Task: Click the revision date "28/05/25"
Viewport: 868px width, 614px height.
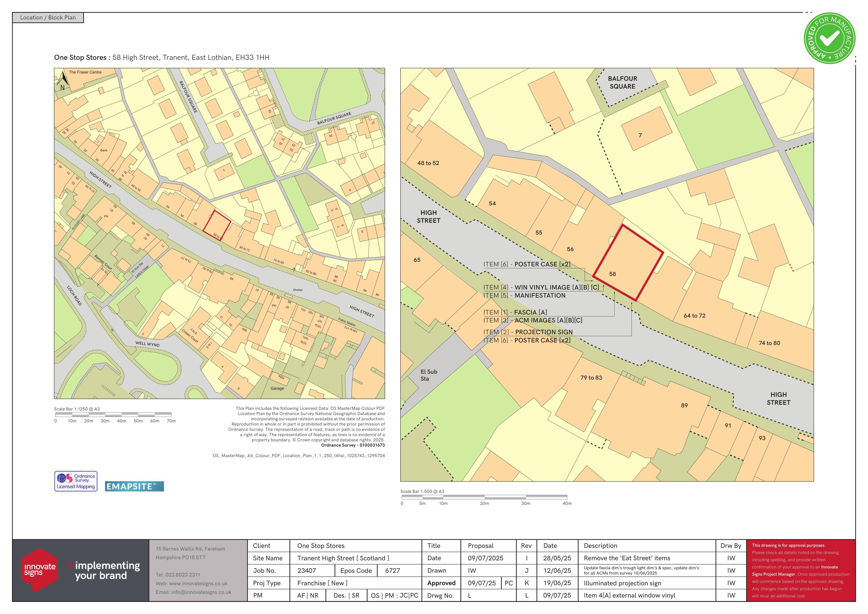Action: click(557, 558)
